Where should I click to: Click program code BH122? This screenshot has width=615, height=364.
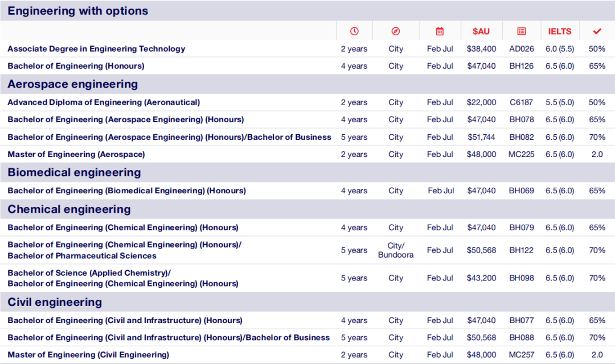click(x=521, y=250)
